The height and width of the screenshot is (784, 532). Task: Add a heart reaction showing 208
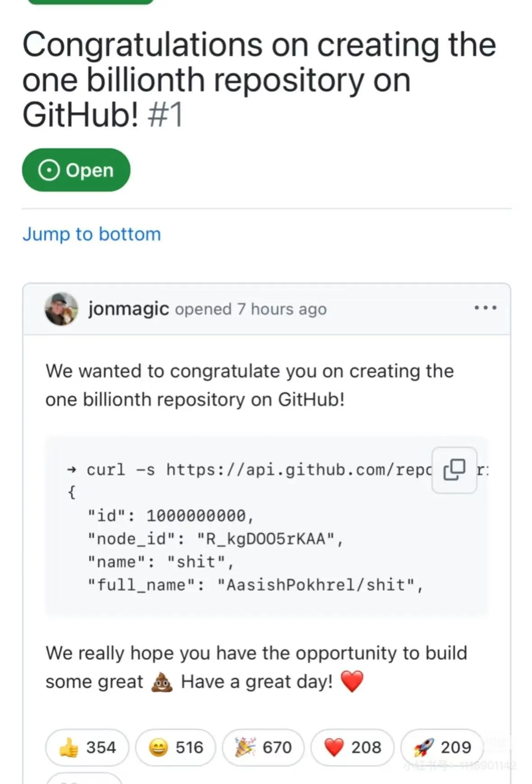point(353,747)
